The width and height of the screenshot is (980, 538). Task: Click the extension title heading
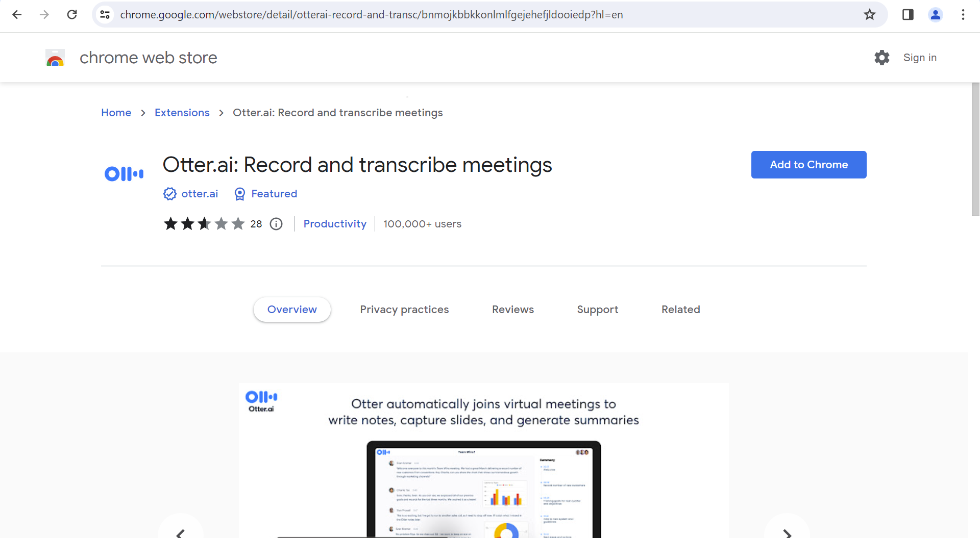coord(357,165)
